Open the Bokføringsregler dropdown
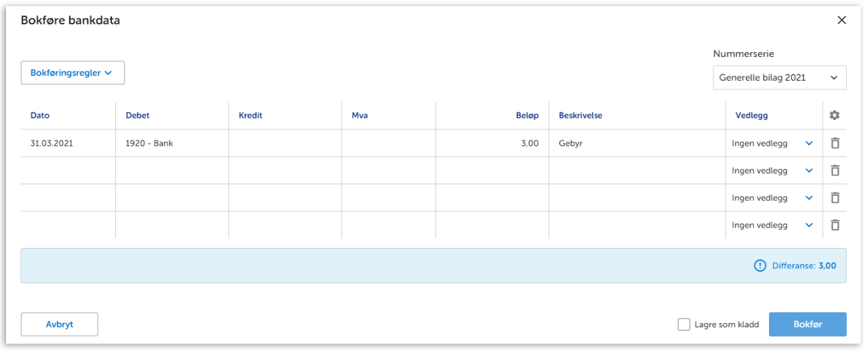Screen dimensions: 868x351 [73, 73]
